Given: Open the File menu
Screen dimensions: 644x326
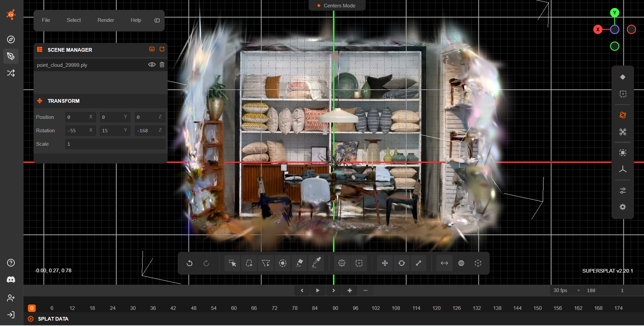Looking at the screenshot, I should pos(46,20).
